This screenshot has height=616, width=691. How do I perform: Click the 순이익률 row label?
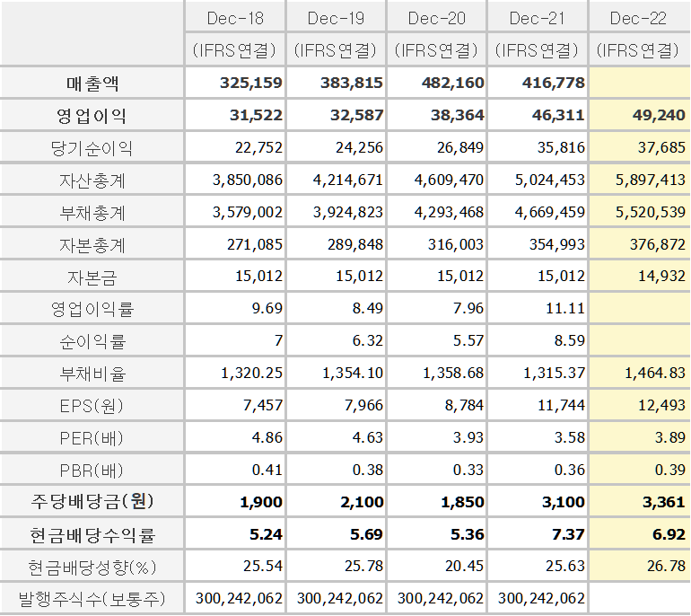[92, 341]
